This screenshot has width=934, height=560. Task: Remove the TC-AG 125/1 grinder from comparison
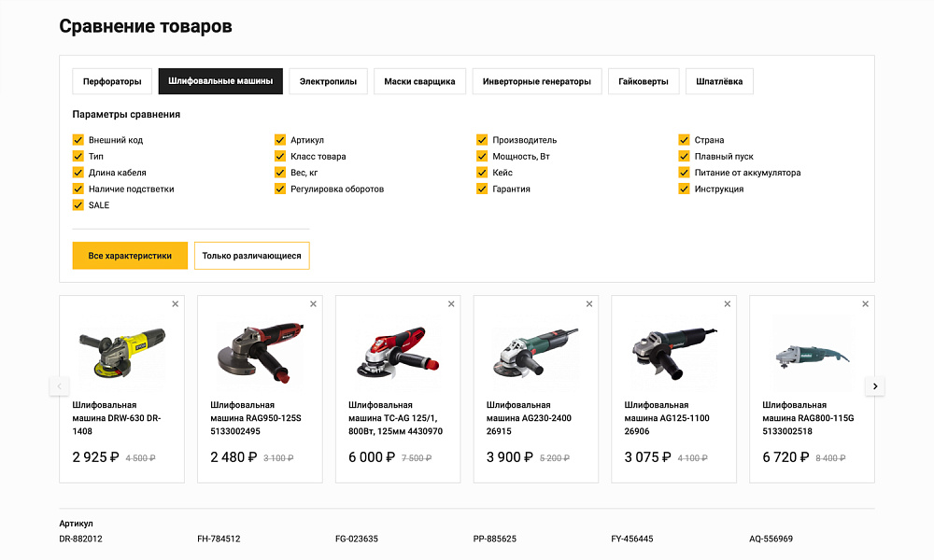coord(451,303)
